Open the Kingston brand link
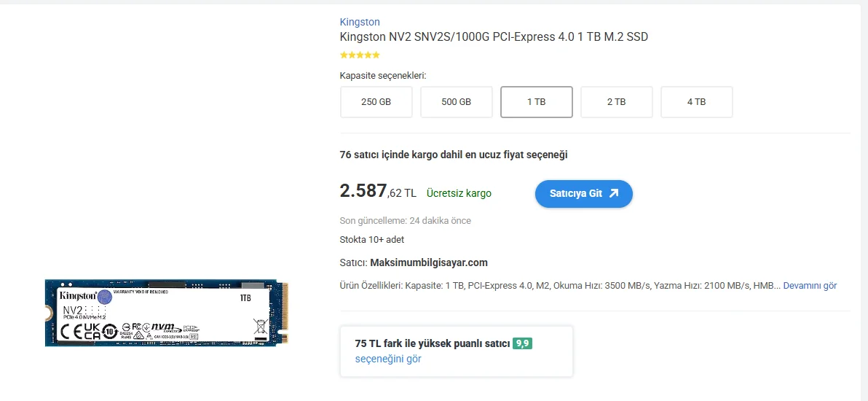The image size is (868, 401). coord(360,22)
